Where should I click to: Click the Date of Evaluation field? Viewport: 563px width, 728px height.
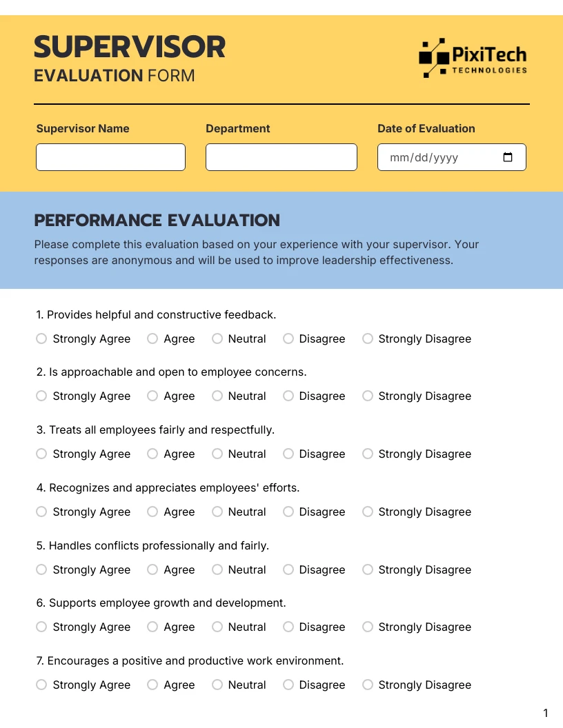[442, 157]
